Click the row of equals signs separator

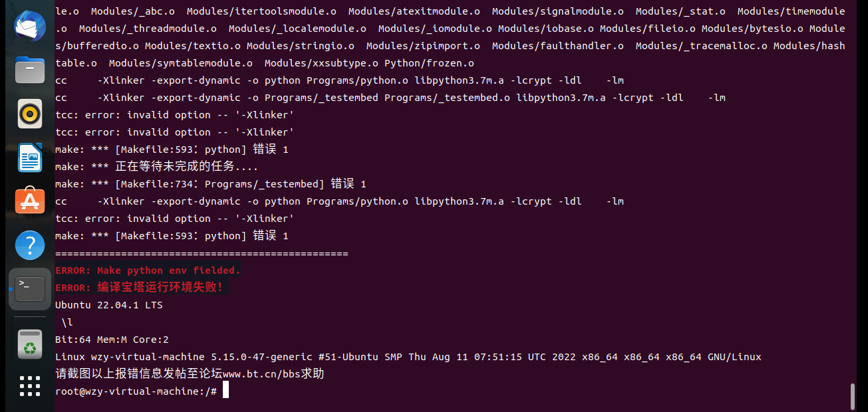(x=202, y=253)
